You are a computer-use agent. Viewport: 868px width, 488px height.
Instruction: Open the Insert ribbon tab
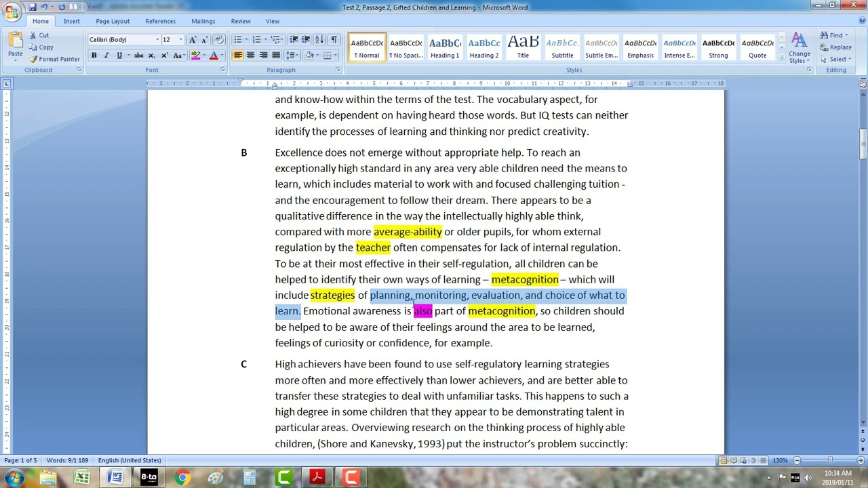(72, 21)
